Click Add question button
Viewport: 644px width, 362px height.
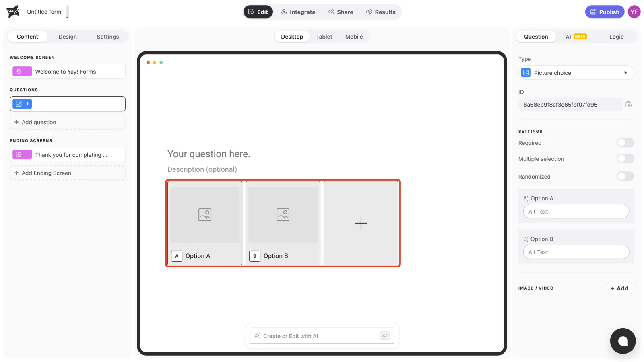pos(68,122)
